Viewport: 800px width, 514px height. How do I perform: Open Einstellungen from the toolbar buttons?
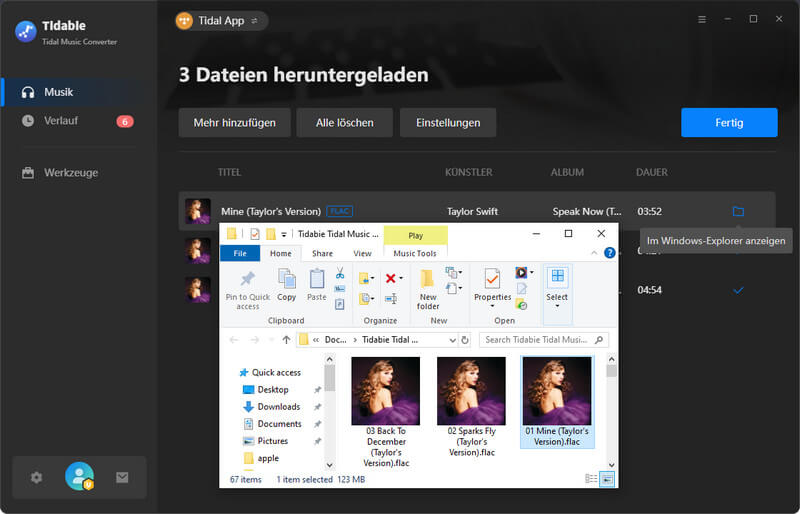point(448,123)
